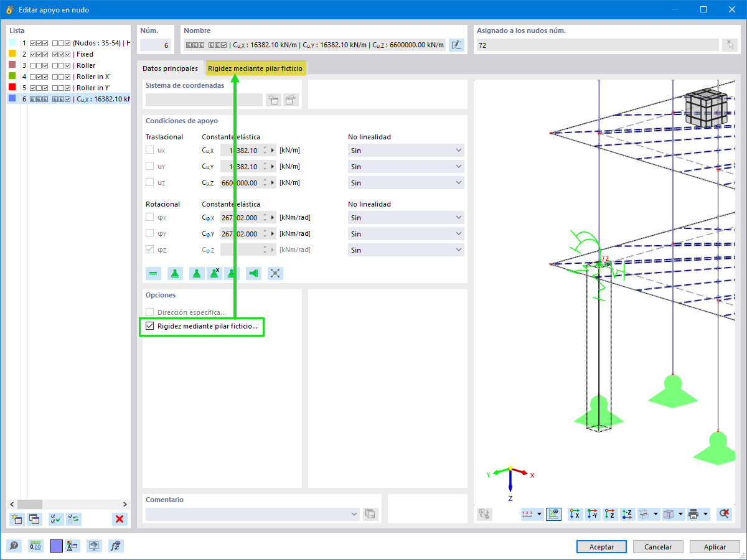
Task: Click the blue color swatch in bottom bar
Action: tap(56, 546)
